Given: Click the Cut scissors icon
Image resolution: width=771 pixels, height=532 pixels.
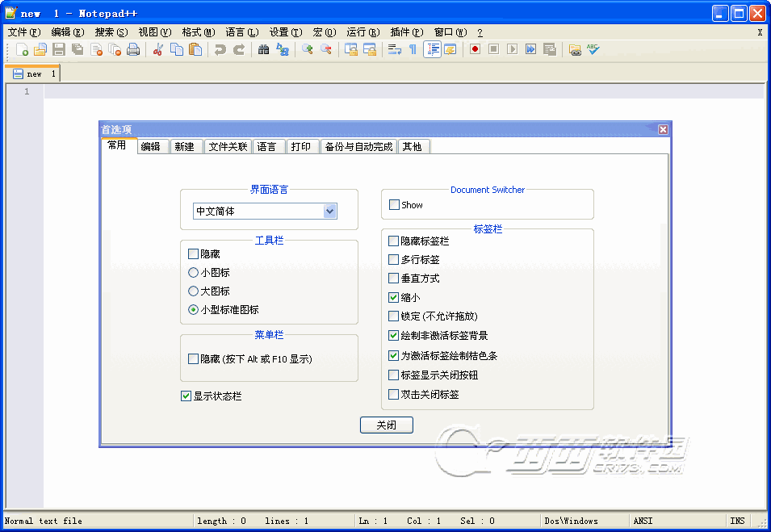Looking at the screenshot, I should click(158, 49).
